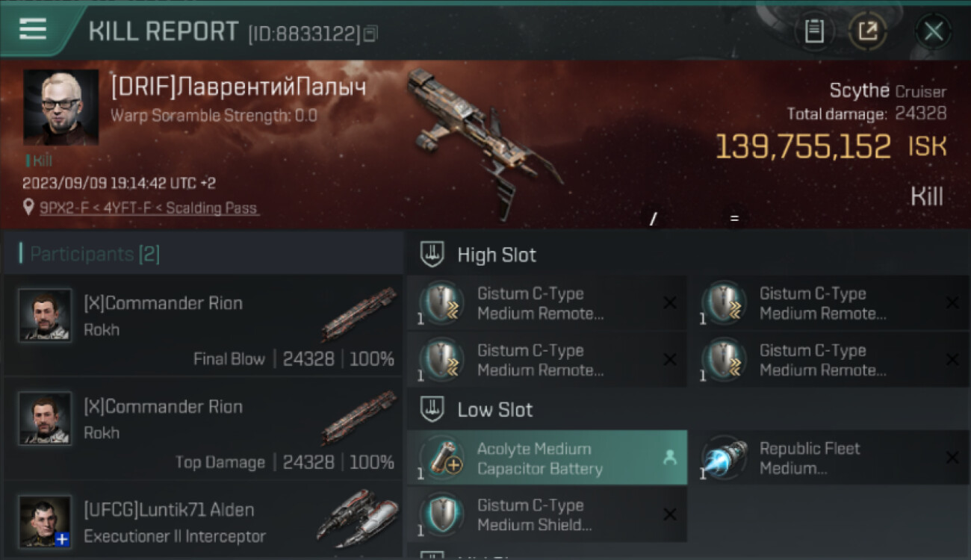This screenshot has height=560, width=971.
Task: Click the X beside Republic Fleet Medium
Action: (x=952, y=458)
